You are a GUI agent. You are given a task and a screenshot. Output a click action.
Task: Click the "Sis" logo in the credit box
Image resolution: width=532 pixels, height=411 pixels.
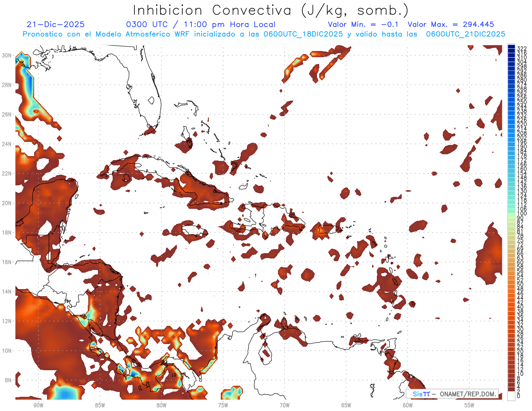(418, 394)
